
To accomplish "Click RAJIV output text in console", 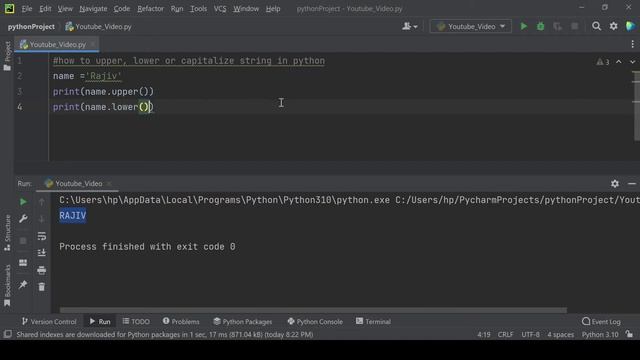I will pyautogui.click(x=73, y=216).
